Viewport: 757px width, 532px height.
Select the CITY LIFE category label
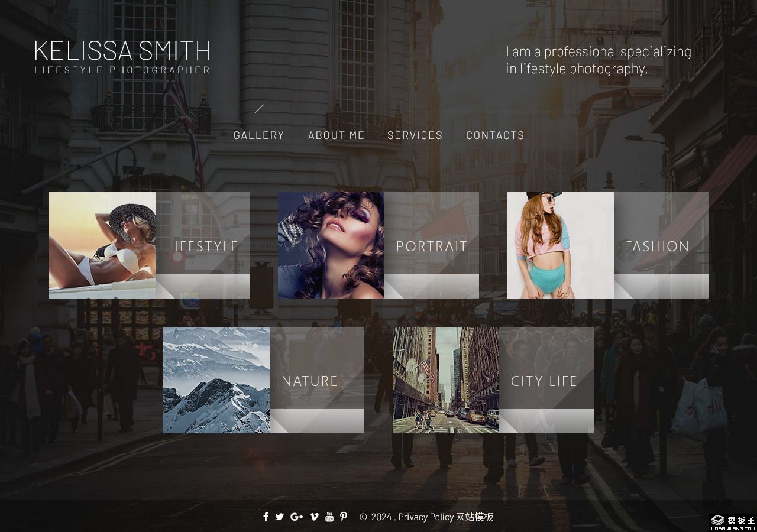pyautogui.click(x=544, y=381)
